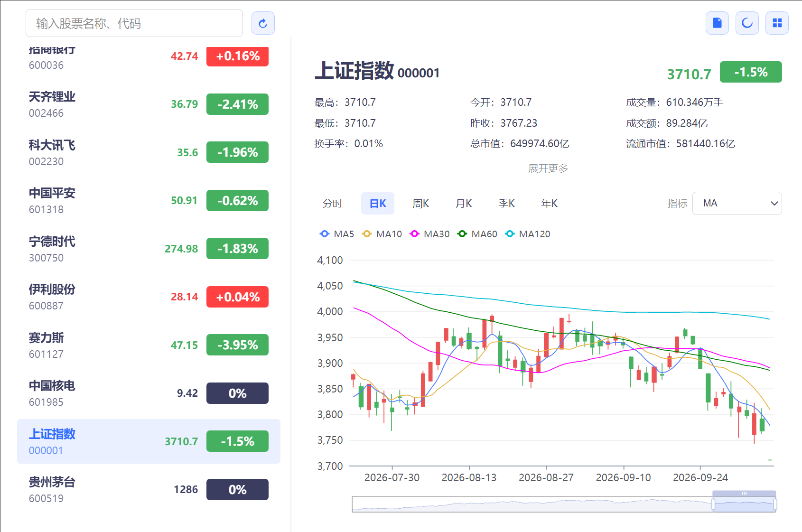802x532 pixels.
Task: Click the circular loading icon button
Action: [747, 23]
